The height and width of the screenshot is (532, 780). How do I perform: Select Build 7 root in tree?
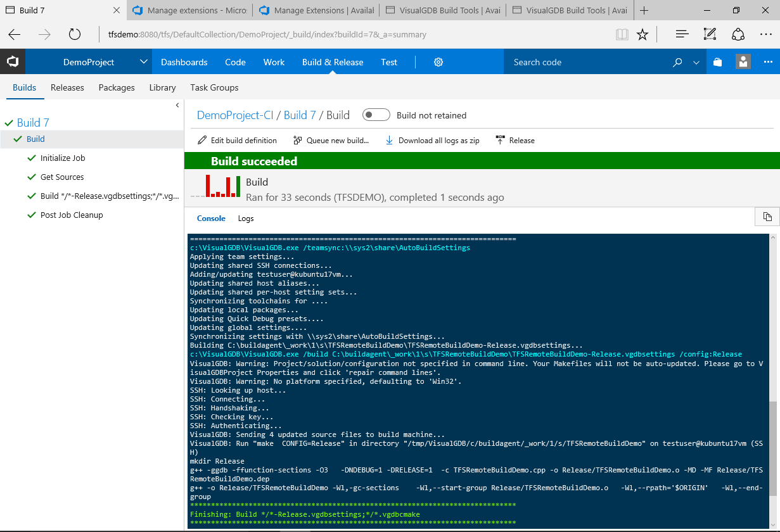[x=33, y=122]
